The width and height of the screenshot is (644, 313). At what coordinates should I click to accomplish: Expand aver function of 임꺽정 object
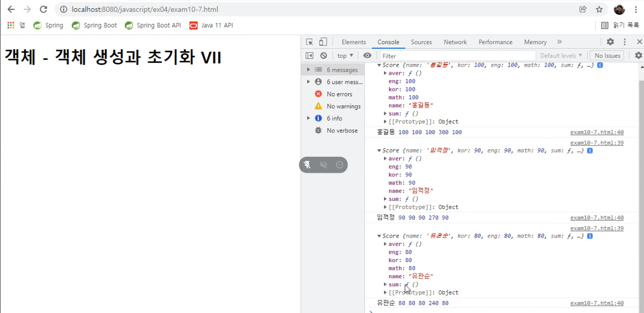point(385,159)
